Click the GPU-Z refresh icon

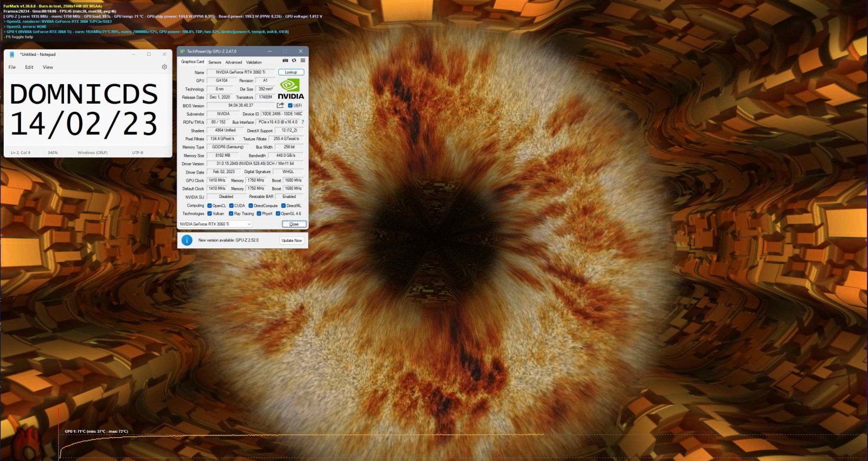(294, 61)
